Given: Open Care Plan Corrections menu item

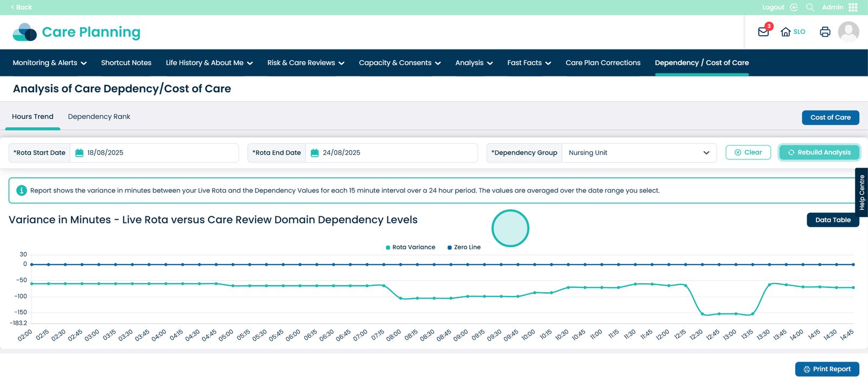Looking at the screenshot, I should coord(603,63).
